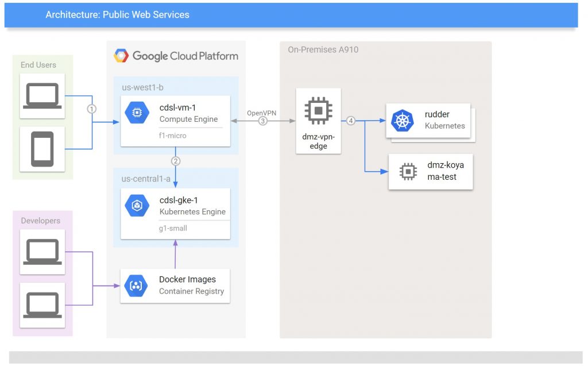588x366 pixels.
Task: Click the "us-central1-a" zone label
Action: click(146, 179)
